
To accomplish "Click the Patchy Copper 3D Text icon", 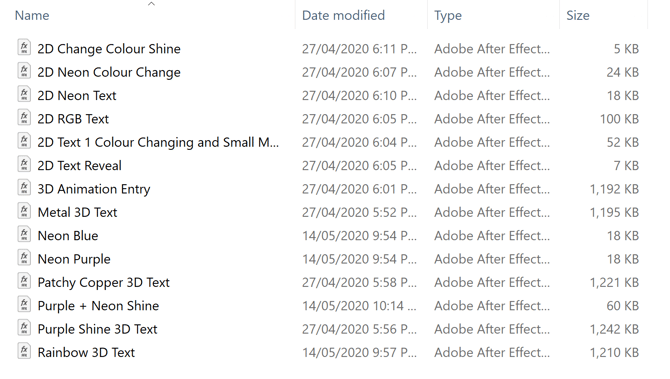I will 24,281.
